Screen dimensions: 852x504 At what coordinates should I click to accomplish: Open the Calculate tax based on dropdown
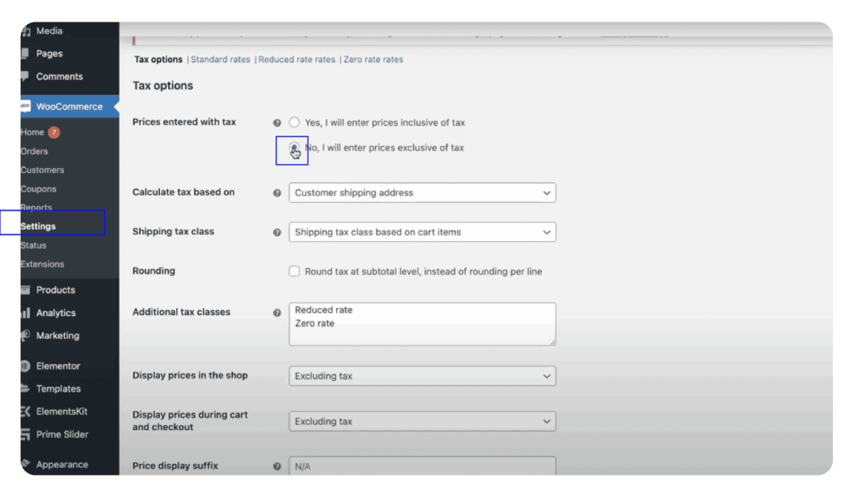pyautogui.click(x=422, y=193)
